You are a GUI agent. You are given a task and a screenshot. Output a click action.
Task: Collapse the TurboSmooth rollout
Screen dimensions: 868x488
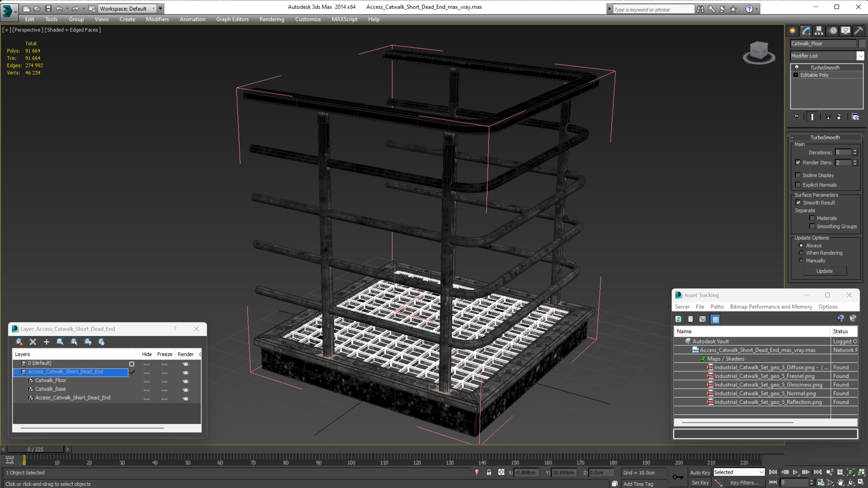click(x=792, y=137)
